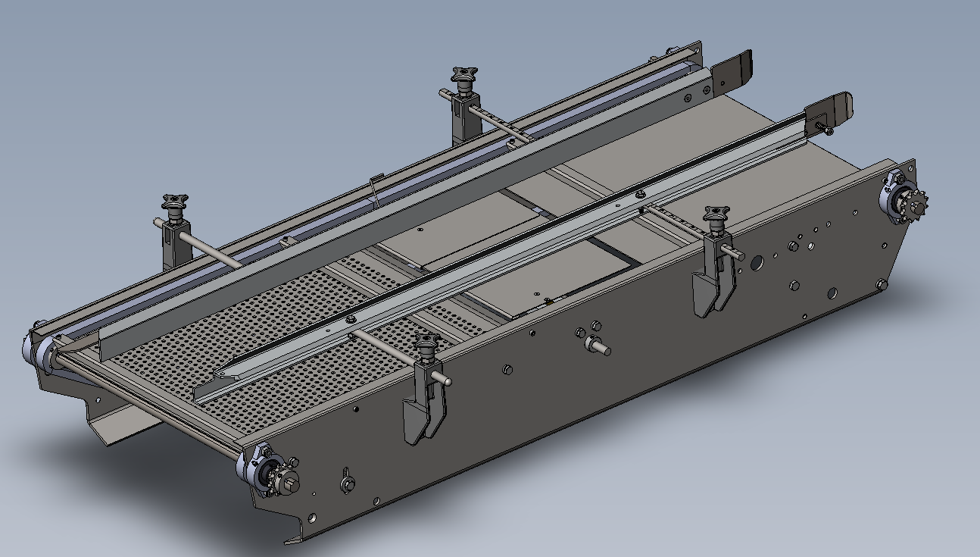Click the large round hole in side panel
This screenshot has width=980, height=557.
pos(755,261)
